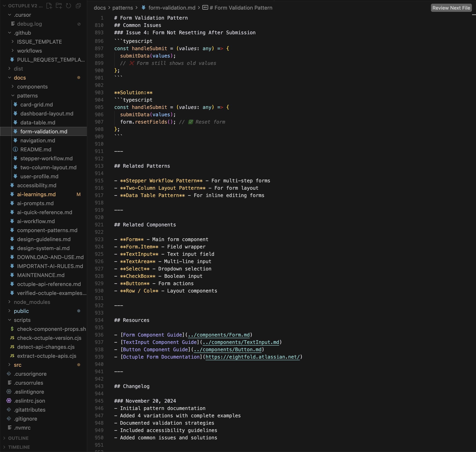Viewport: 476px width, 452px height.
Task: Select the docs breadcrumb segment
Action: click(x=100, y=8)
